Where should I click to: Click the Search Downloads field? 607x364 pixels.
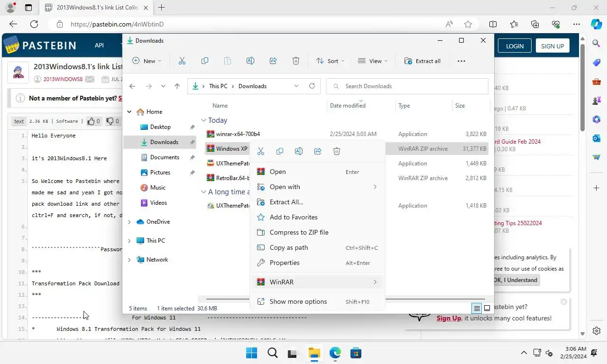pyautogui.click(x=407, y=86)
